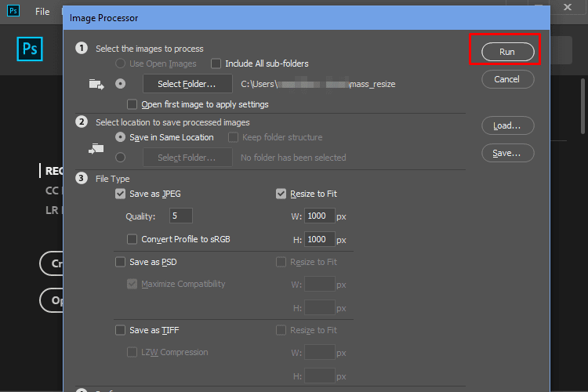The width and height of the screenshot is (588, 392).
Task: Check Save as PSD
Action: 120,262
